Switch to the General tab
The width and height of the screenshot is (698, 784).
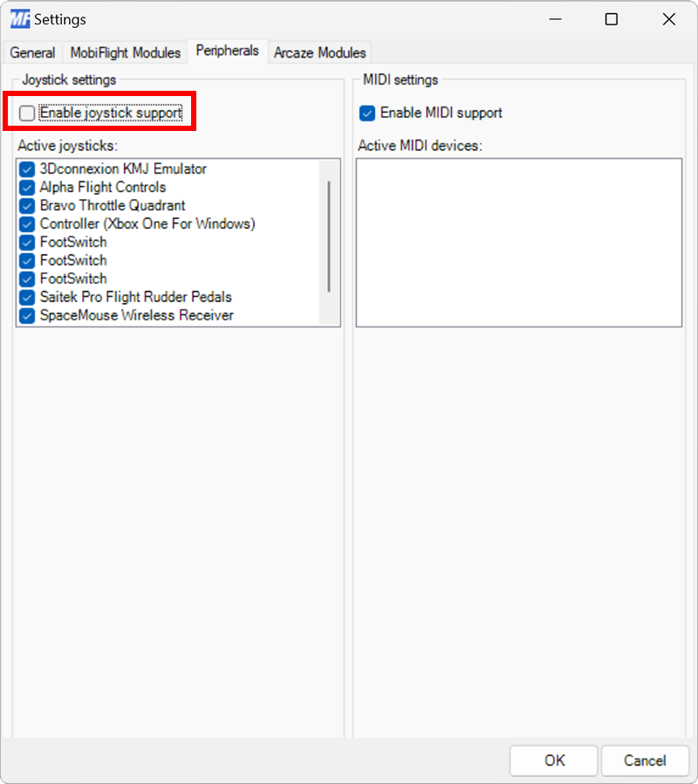point(31,52)
